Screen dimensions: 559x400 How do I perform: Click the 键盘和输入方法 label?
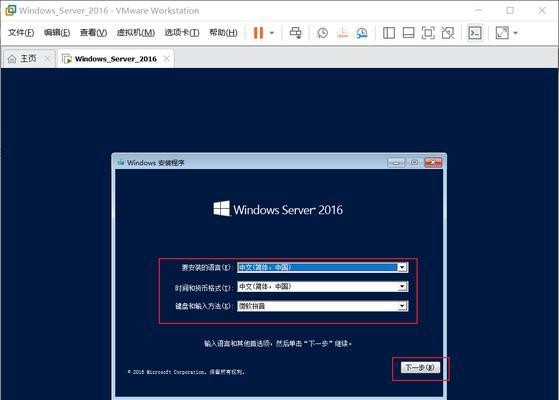click(204, 306)
